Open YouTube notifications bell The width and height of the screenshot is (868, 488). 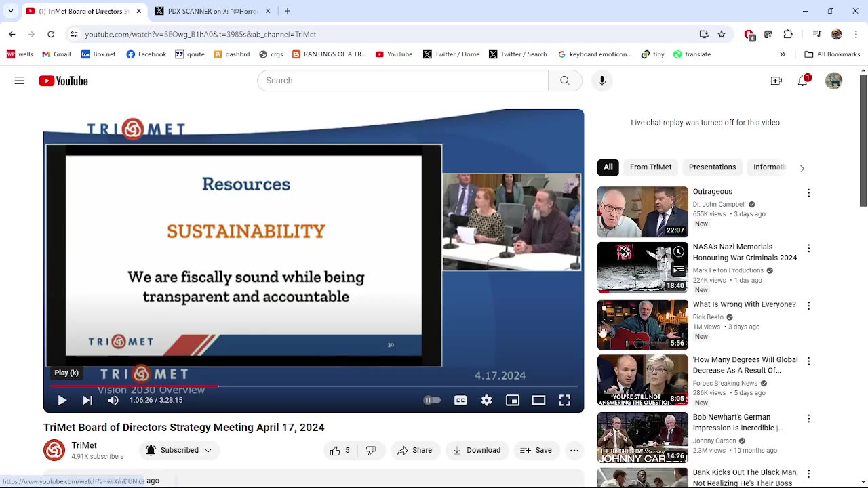[x=804, y=81]
